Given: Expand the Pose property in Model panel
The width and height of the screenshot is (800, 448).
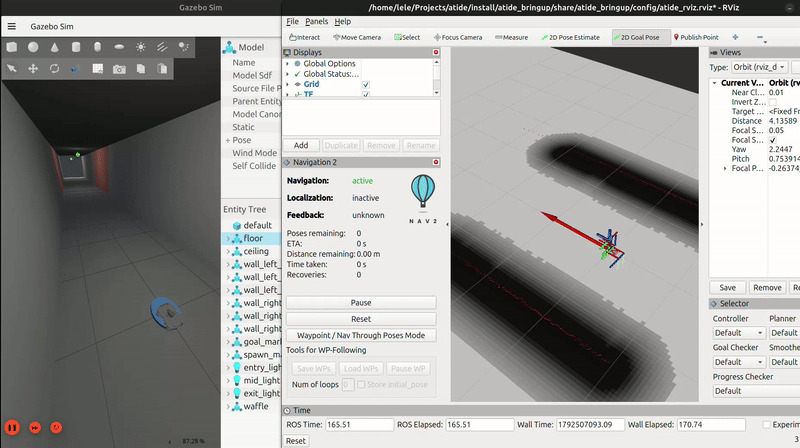Looking at the screenshot, I should point(228,140).
